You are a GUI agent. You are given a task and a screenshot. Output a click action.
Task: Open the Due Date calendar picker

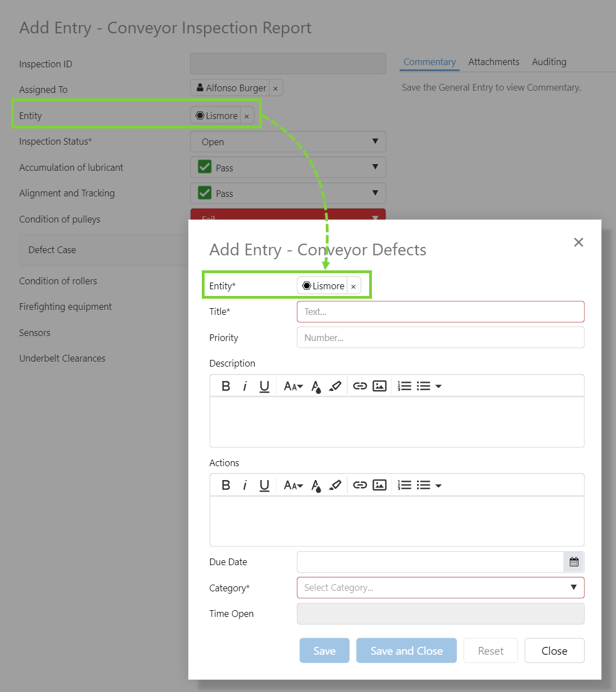click(574, 562)
